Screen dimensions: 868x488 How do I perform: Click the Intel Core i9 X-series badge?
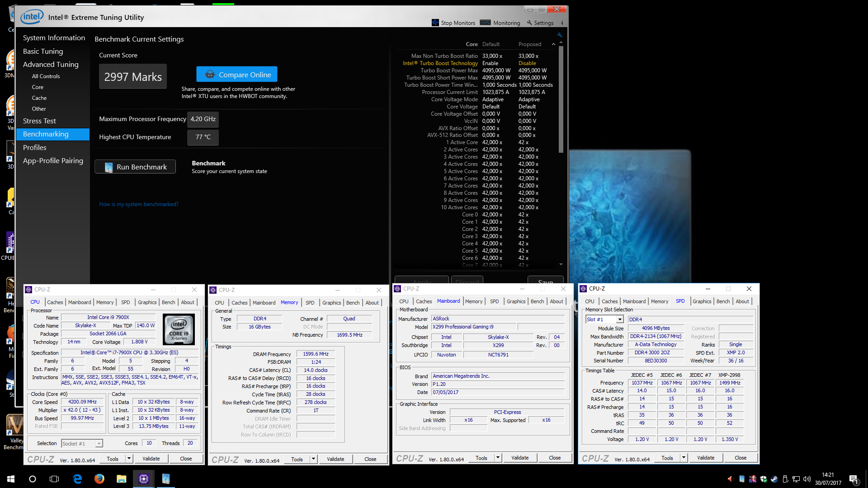pos(179,329)
